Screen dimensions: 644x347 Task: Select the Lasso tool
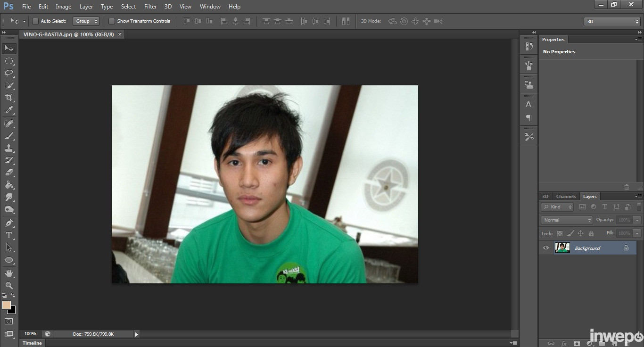coord(9,73)
